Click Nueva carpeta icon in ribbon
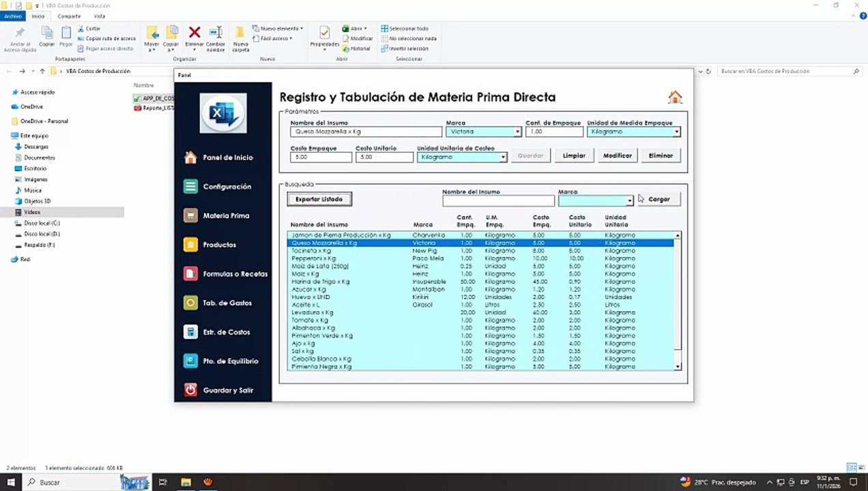 pos(240,32)
